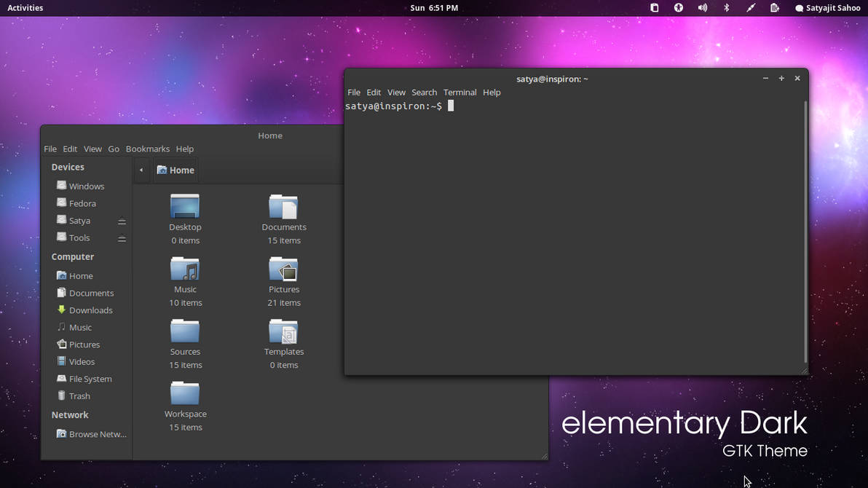The width and height of the screenshot is (868, 488).
Task: Eject the Tools drive
Action: click(122, 238)
